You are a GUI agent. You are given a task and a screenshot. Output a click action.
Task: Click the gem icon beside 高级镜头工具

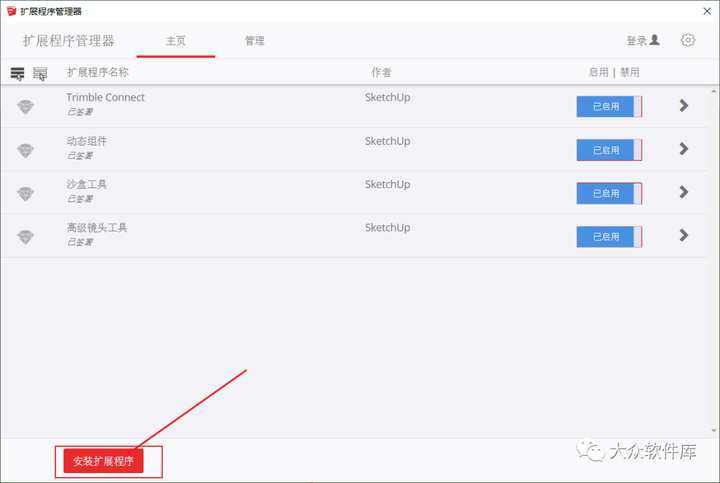point(25,237)
